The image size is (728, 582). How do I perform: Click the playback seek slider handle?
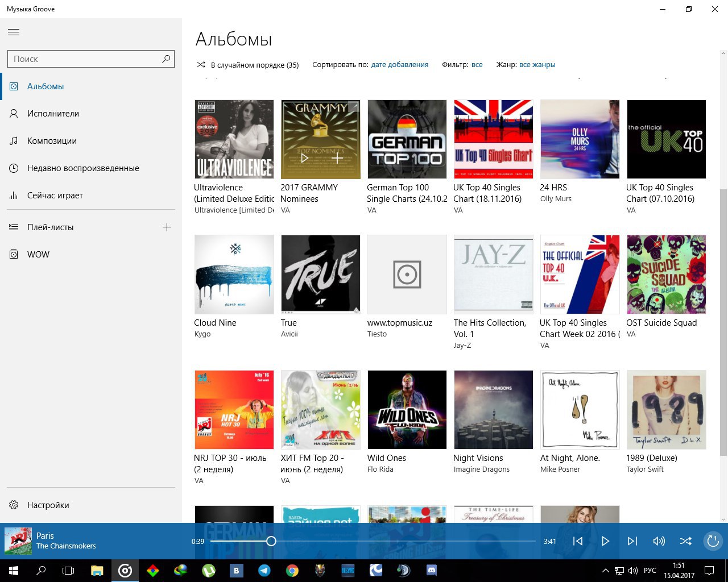(x=271, y=541)
